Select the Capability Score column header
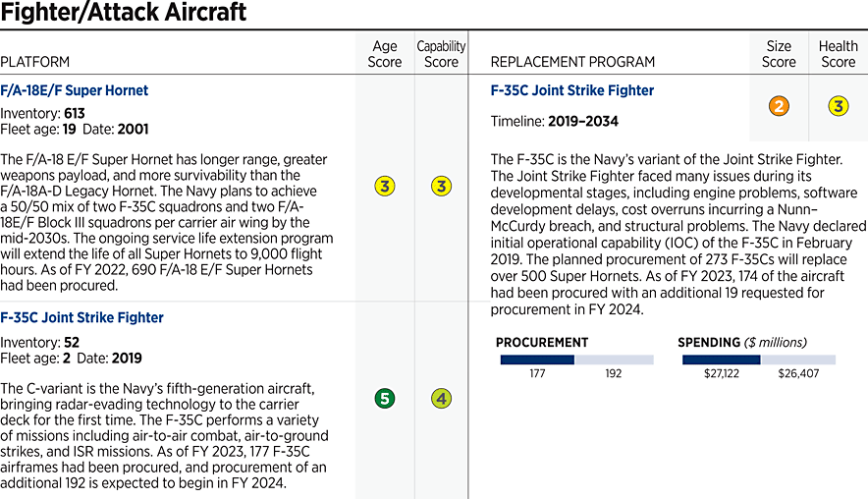 pos(442,54)
